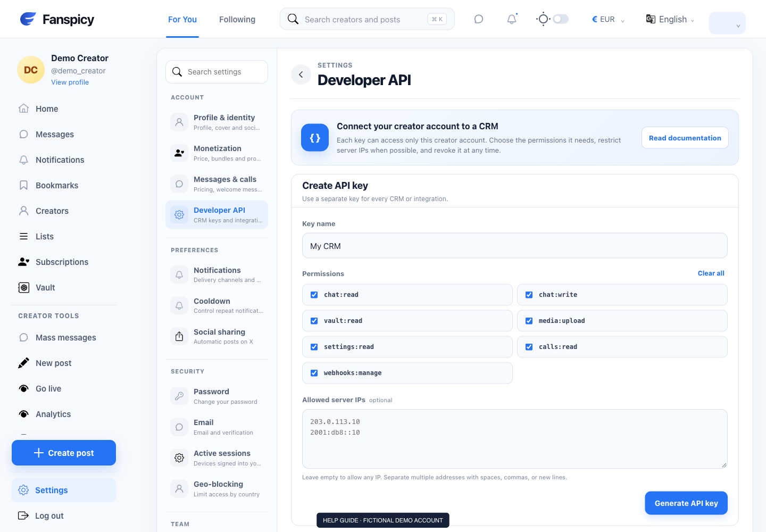
Task: Open Messages & calls settings
Action: [x=217, y=184]
